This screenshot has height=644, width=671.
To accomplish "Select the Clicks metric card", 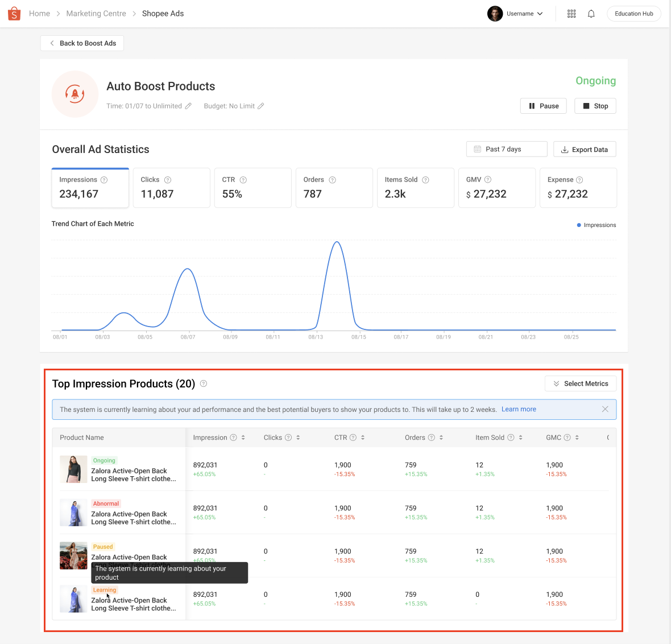I will click(172, 188).
